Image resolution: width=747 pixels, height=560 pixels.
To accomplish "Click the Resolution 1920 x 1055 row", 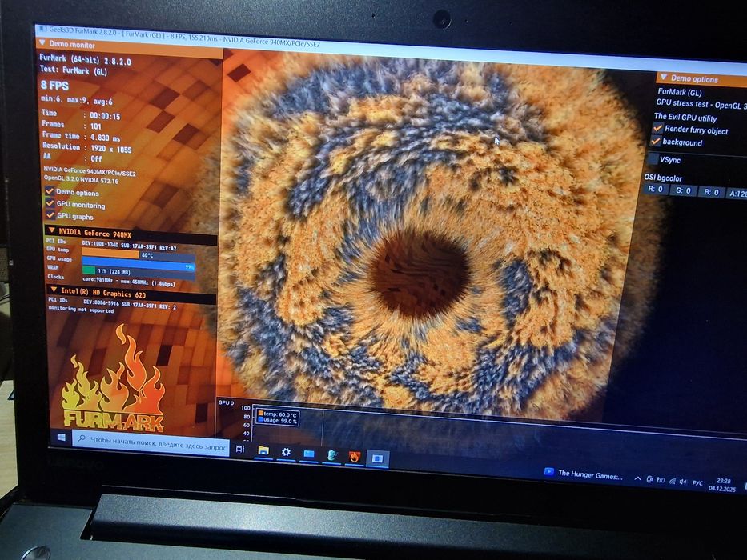I will [86, 148].
